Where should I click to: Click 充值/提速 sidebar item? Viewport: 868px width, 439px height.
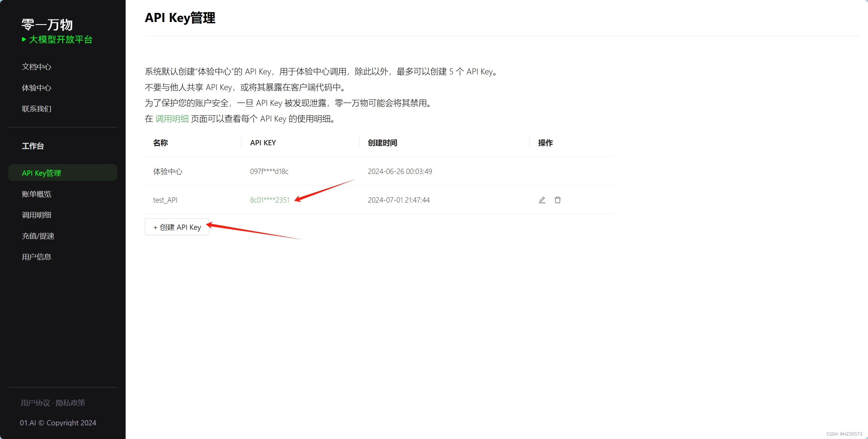[39, 236]
